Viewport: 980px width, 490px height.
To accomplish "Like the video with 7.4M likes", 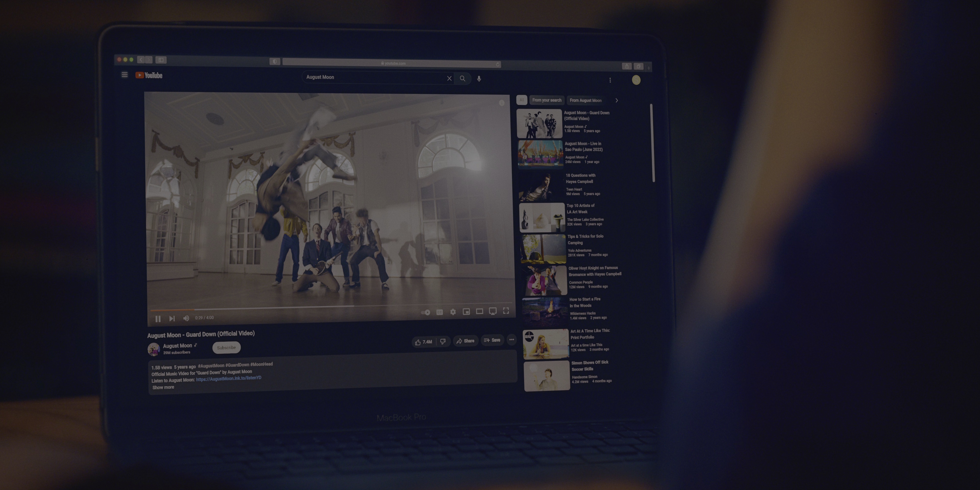I will pyautogui.click(x=423, y=342).
